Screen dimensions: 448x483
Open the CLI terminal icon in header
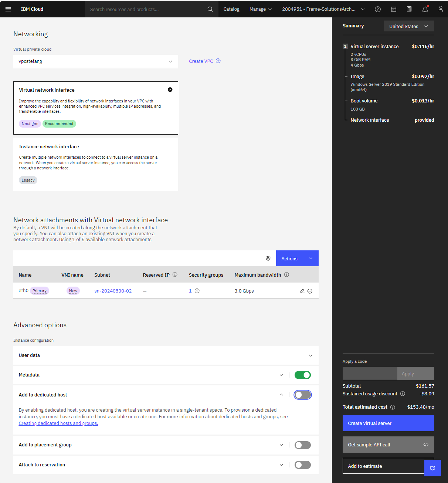tap(393, 9)
